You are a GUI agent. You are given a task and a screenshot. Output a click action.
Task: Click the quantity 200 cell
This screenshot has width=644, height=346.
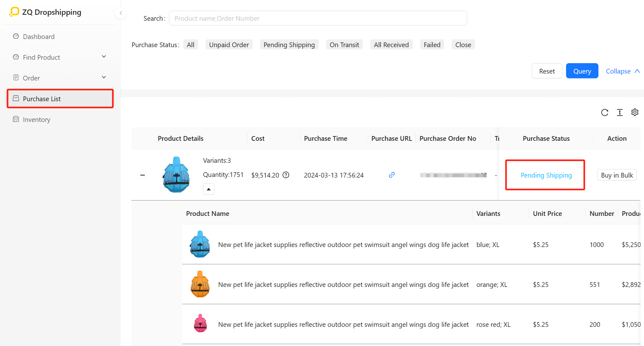tap(595, 324)
